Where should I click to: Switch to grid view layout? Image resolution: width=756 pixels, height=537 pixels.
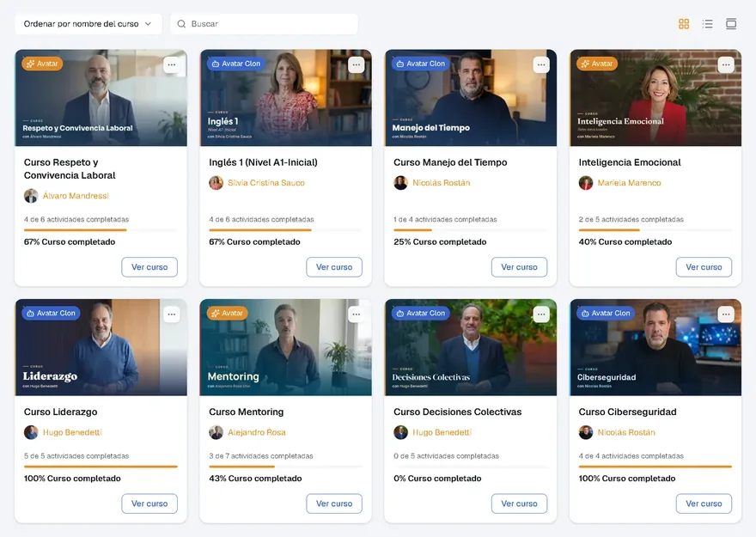coord(684,23)
